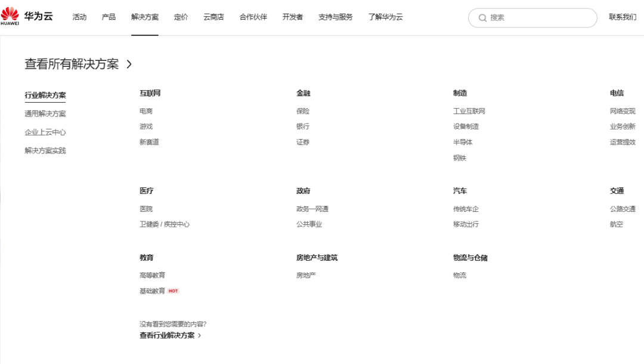Open 解决方案实践 from the sidebar

(x=45, y=151)
